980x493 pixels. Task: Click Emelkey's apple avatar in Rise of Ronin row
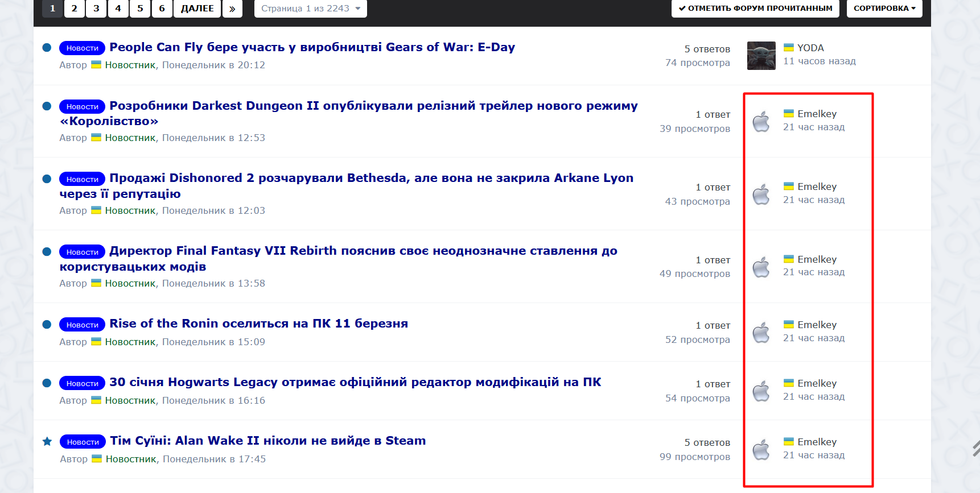(761, 332)
